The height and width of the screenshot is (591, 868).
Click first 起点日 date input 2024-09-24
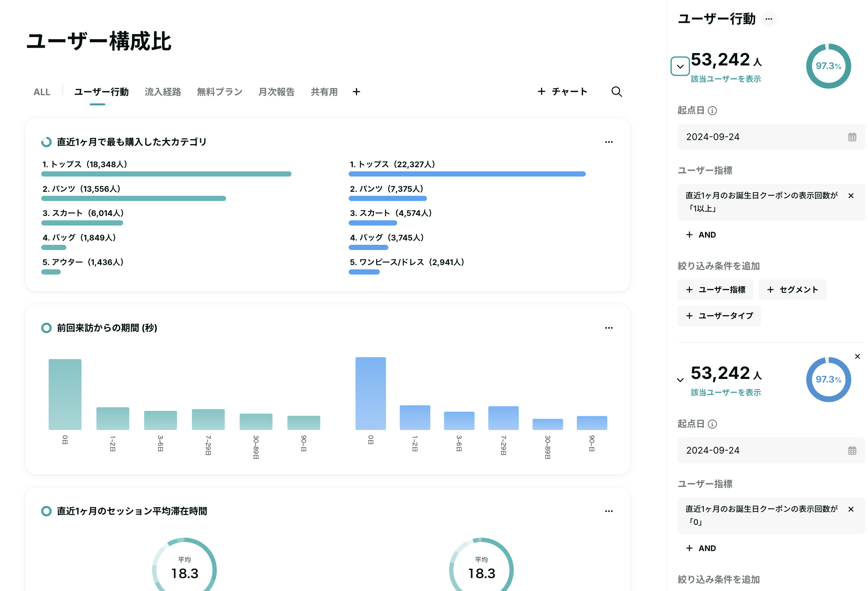(x=771, y=137)
